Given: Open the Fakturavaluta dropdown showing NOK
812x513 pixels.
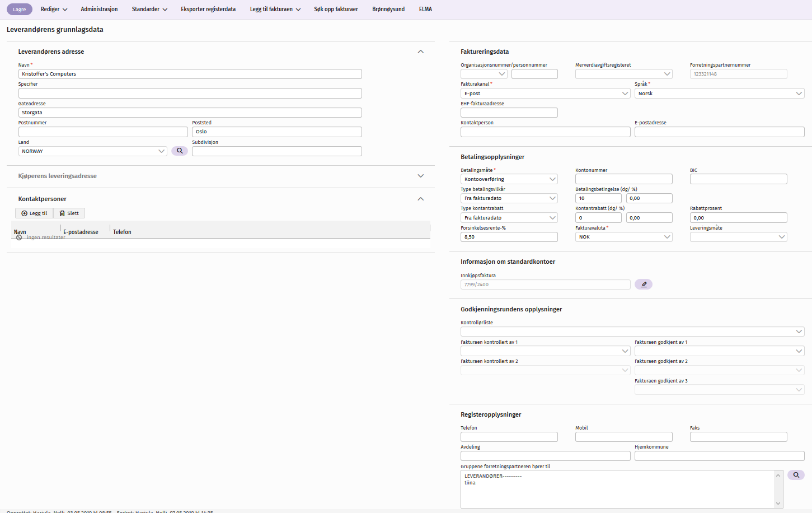Looking at the screenshot, I should (624, 237).
